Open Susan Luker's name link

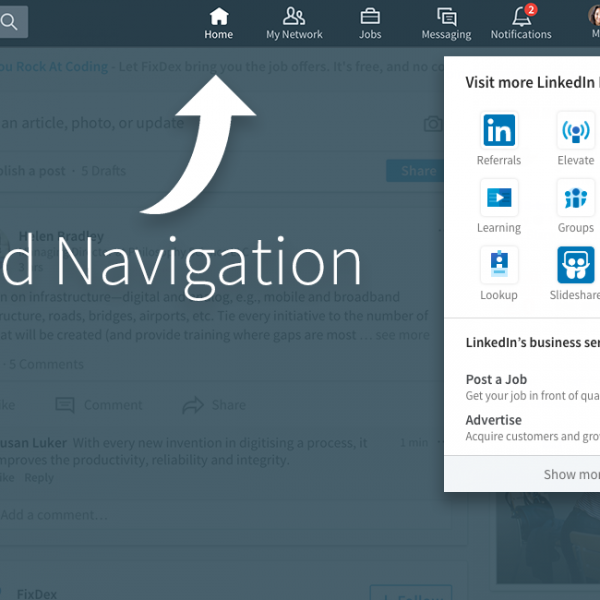coord(33,443)
